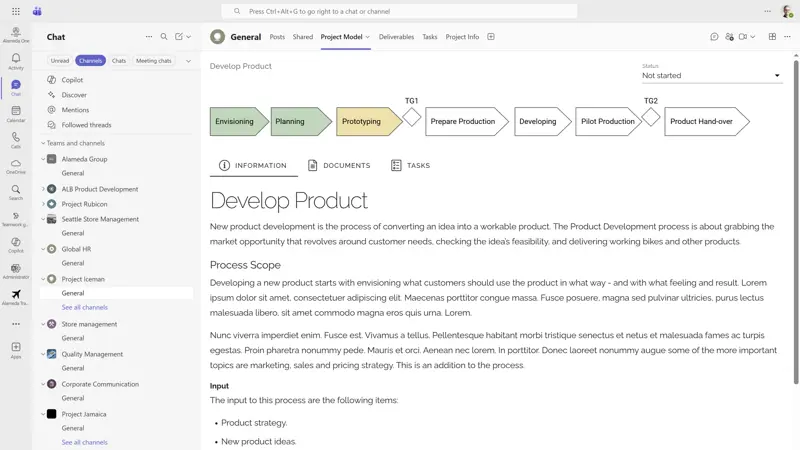Select the Prototyping phase arrow
The image size is (800, 450).
tap(368, 121)
